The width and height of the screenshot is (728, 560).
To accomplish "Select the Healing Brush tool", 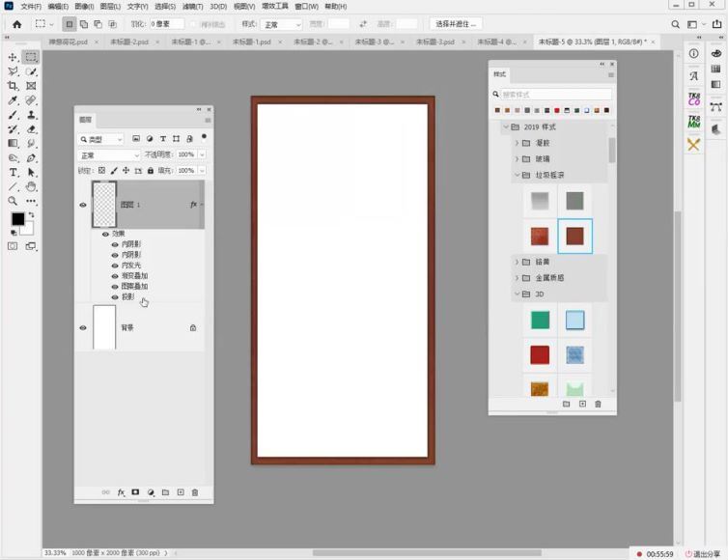I will pos(31,100).
